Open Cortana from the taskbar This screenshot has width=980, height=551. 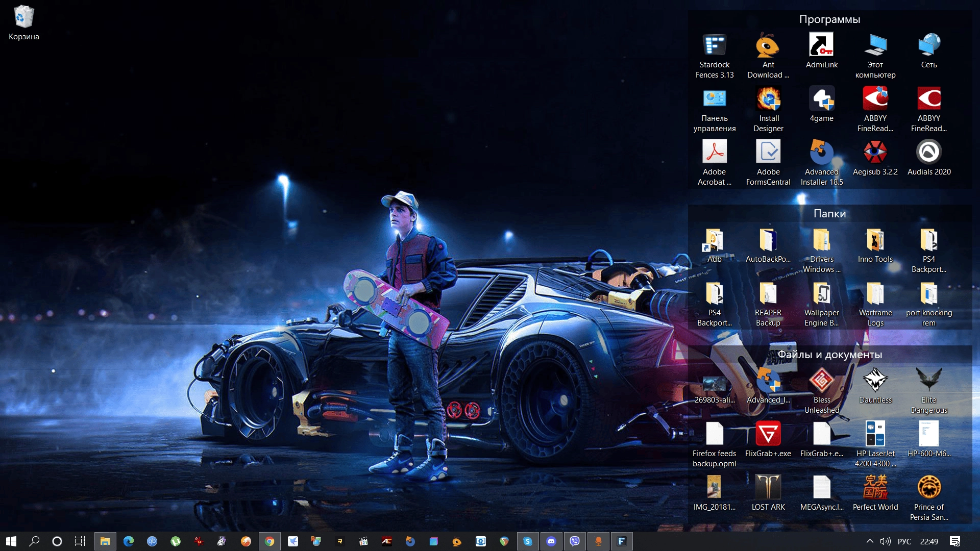(x=57, y=541)
